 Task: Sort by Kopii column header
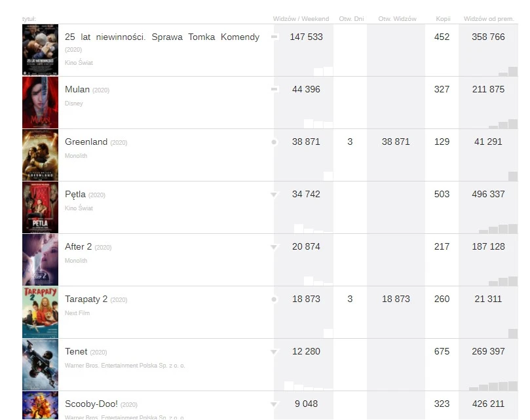[443, 18]
